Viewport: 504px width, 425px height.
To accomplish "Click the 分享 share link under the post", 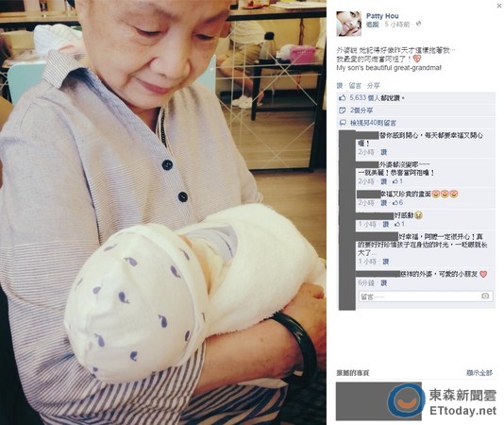I will (373, 86).
